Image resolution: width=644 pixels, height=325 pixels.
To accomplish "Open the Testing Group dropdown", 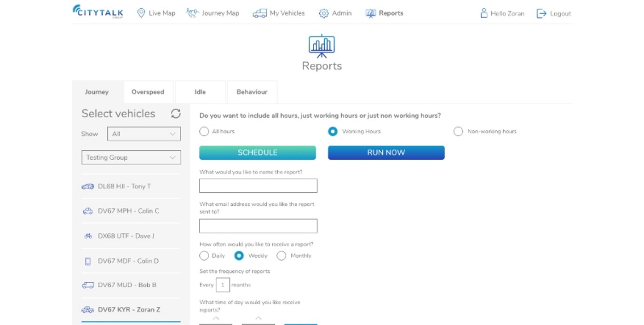I will (x=131, y=157).
